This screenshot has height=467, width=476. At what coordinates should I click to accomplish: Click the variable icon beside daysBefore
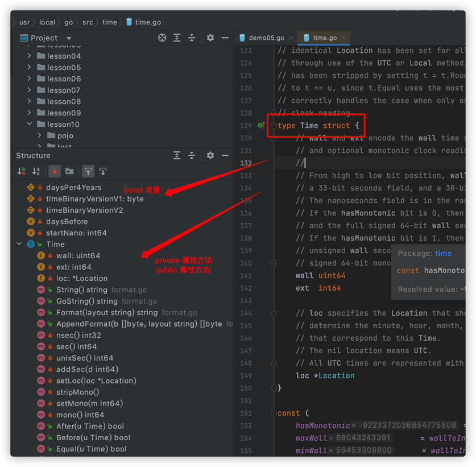click(x=31, y=222)
